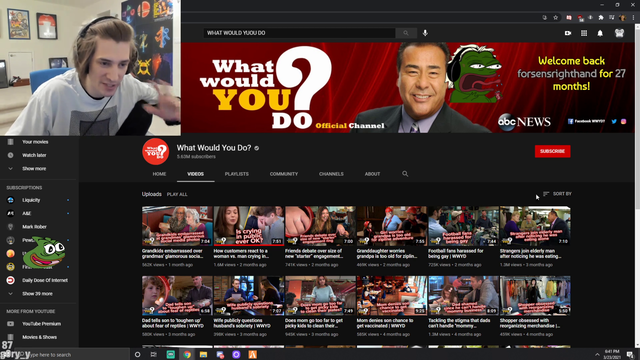
Task: Open Facebook WWYD link on banner
Action: [586, 121]
